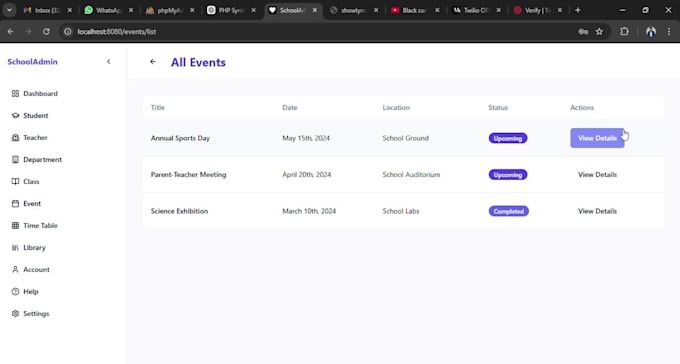Click the Actions column header

(582, 108)
